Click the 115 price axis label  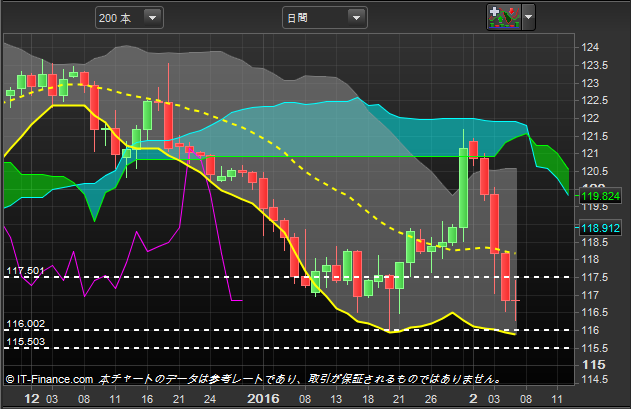594,365
